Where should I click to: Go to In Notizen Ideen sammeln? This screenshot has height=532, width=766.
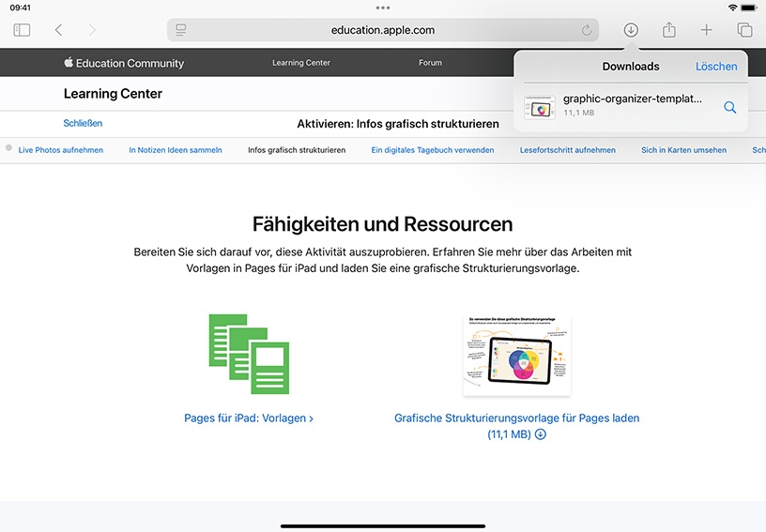click(x=176, y=150)
